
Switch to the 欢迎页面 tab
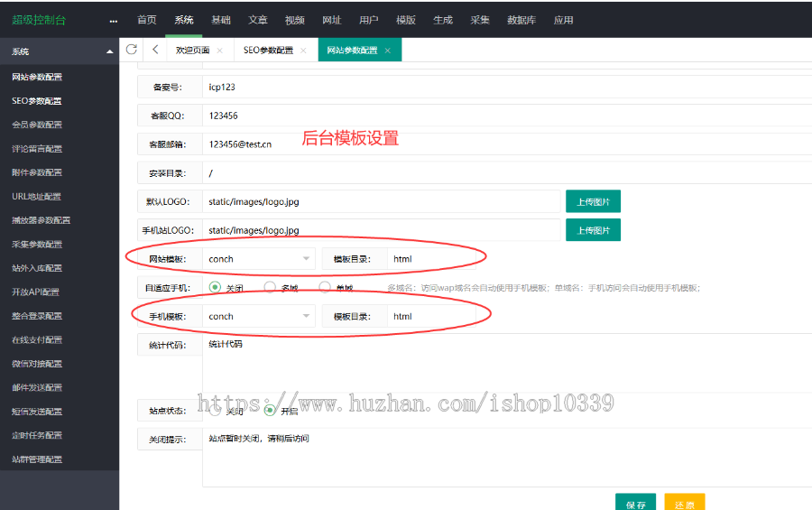tap(193, 51)
